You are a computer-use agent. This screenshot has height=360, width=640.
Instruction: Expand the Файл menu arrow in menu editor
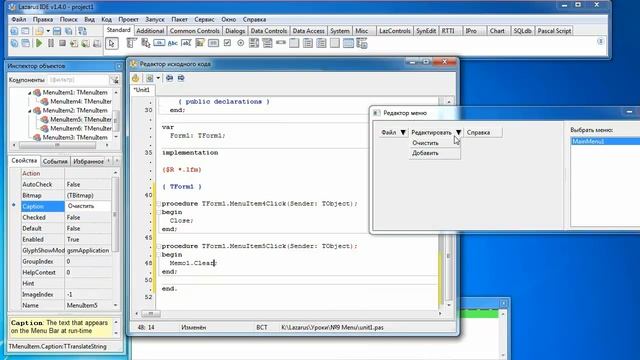tap(403, 132)
